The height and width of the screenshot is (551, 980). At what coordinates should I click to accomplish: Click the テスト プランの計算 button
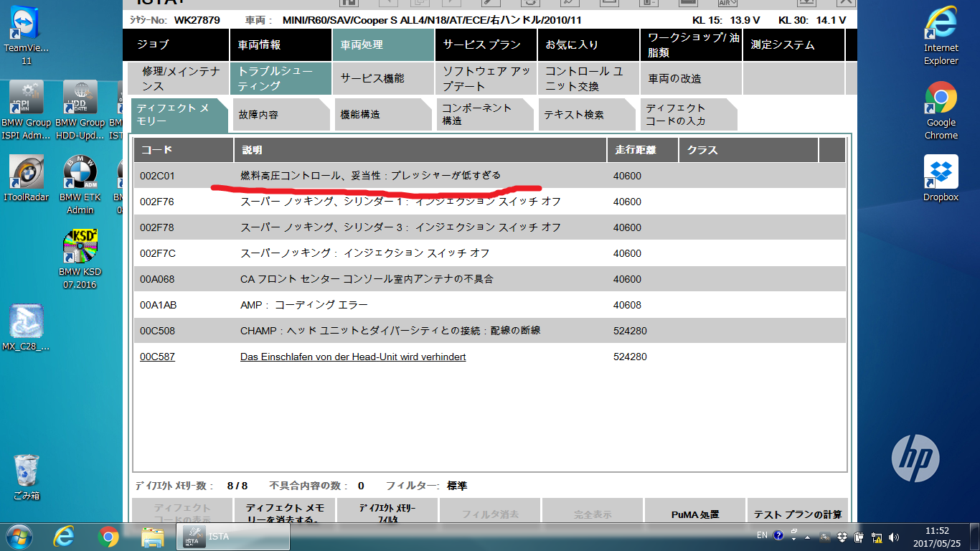(798, 512)
